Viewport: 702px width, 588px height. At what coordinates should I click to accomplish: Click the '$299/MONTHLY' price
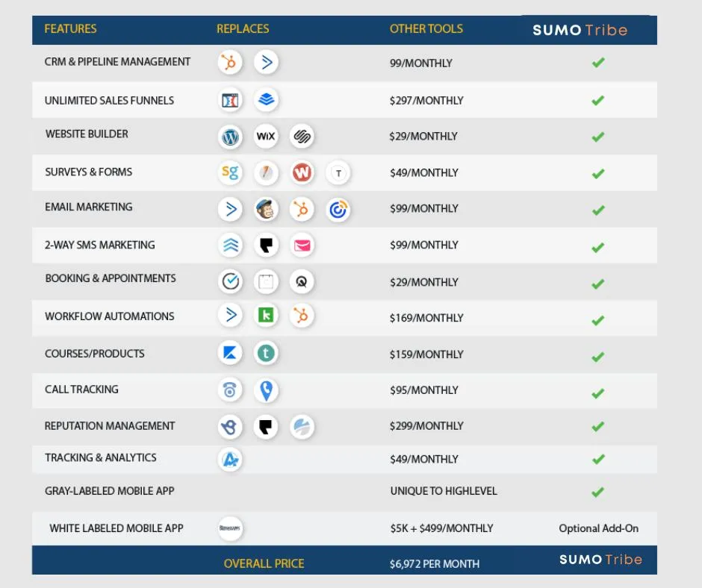tap(426, 426)
